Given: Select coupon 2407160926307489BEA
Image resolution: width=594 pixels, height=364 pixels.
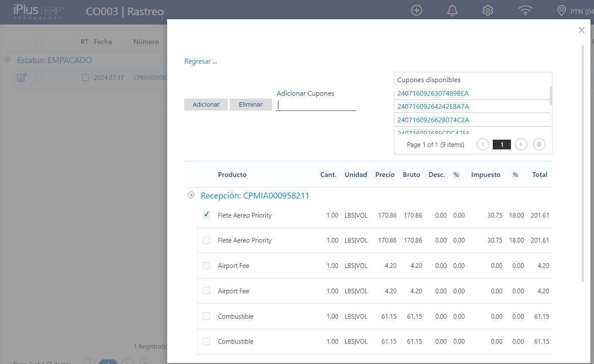Looking at the screenshot, I should tap(433, 93).
